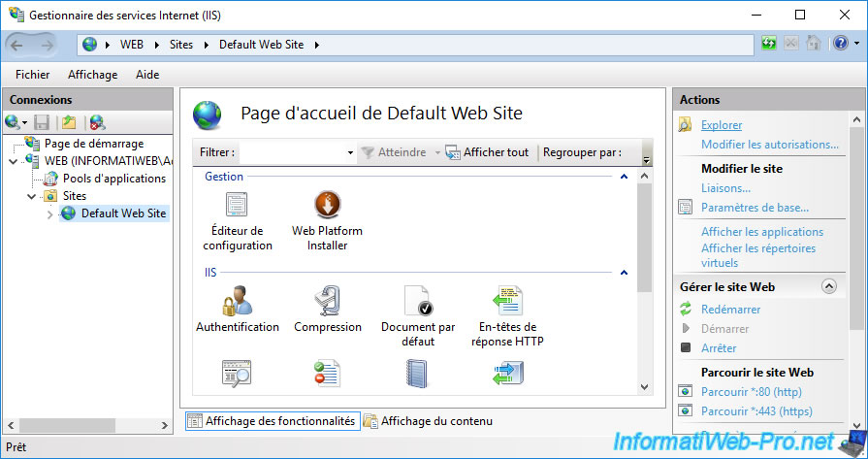The height and width of the screenshot is (459, 868).
Task: Click the Connexions horizontal scrollbar thumb
Action: pos(66,425)
